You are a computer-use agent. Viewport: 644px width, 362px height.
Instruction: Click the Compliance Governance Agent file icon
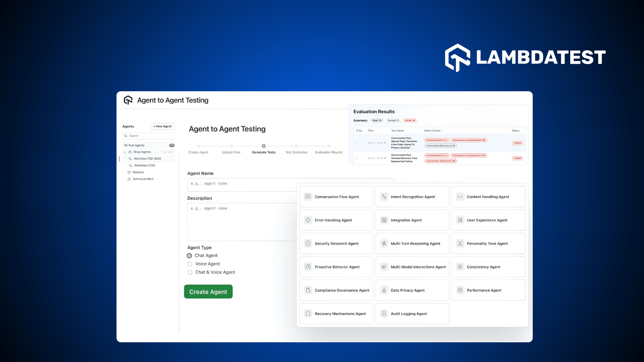pyautogui.click(x=308, y=290)
